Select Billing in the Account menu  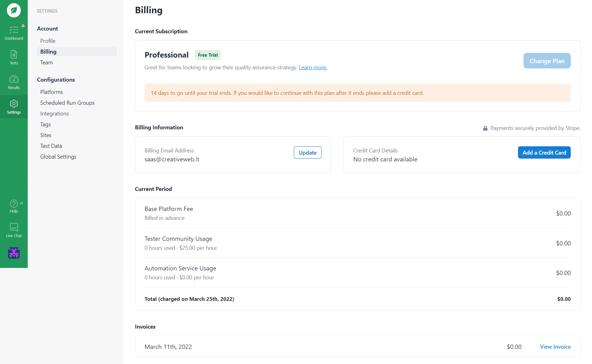[77, 51]
